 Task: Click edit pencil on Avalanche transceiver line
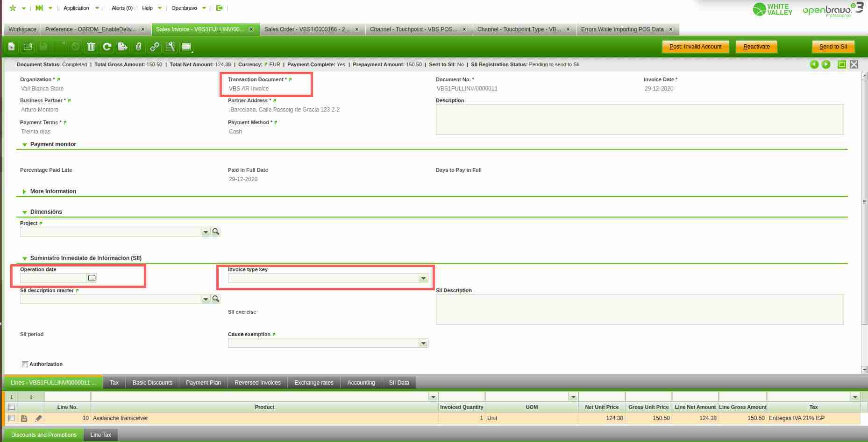[x=38, y=418]
